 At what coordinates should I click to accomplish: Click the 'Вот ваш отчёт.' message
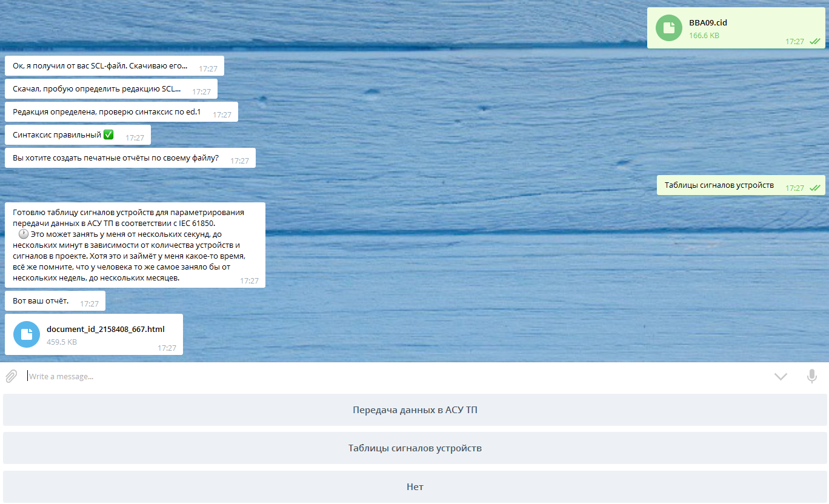55,301
